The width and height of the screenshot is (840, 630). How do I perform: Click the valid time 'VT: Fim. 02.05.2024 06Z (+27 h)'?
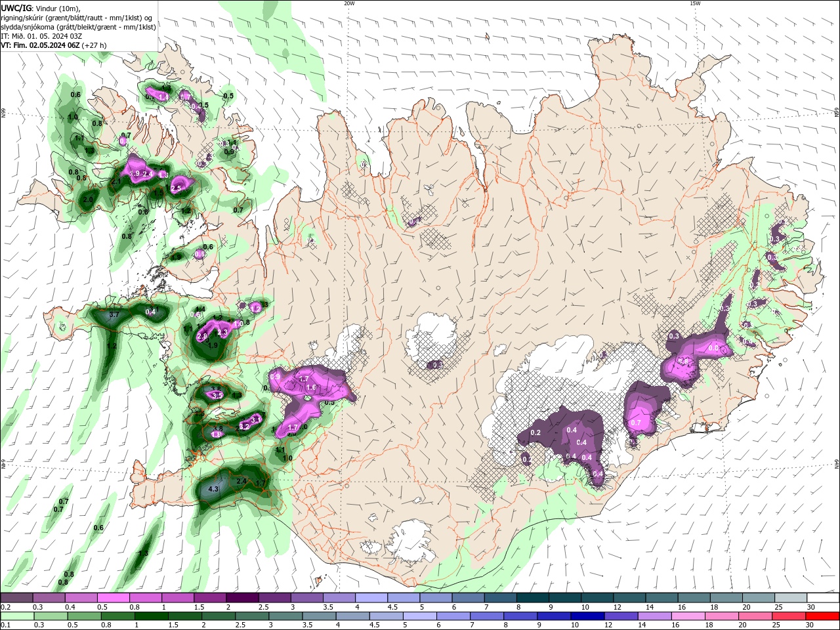[54, 45]
